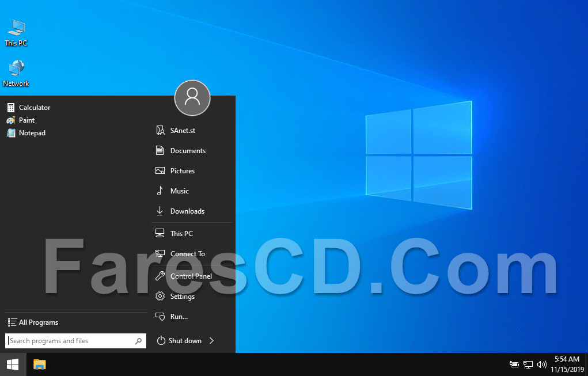Select the Pictures menu entry
This screenshot has height=376, width=588.
[182, 171]
